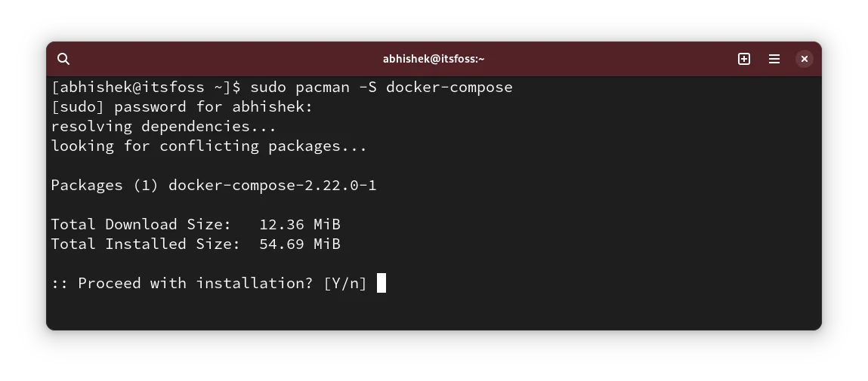Image resolution: width=868 pixels, height=381 pixels.
Task: Click the "Total Installed Size:" label
Action: coord(145,244)
